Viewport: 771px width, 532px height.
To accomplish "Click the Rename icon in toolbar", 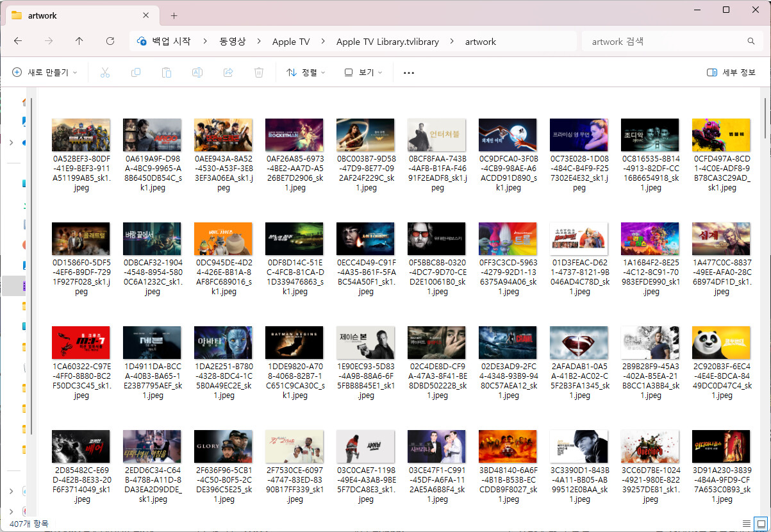I will point(197,72).
